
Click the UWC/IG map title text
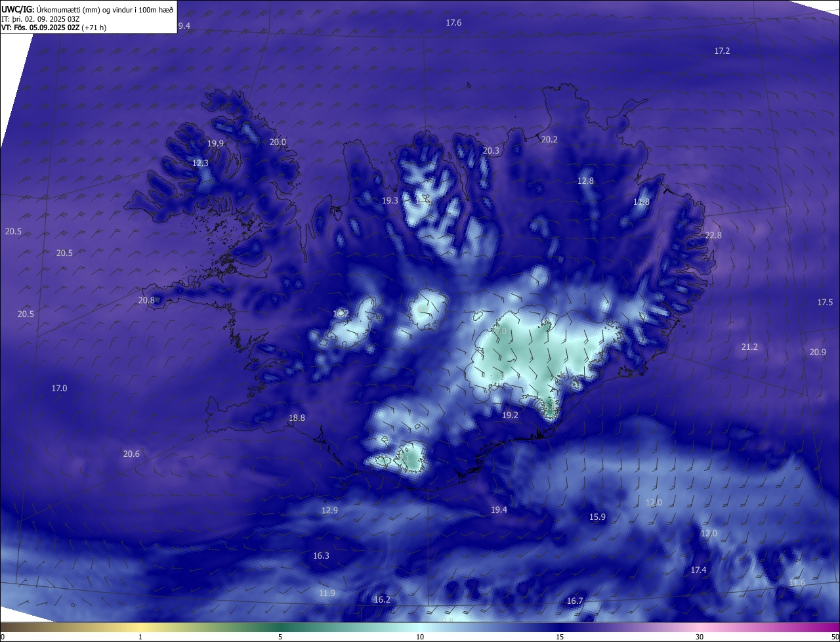point(87,9)
